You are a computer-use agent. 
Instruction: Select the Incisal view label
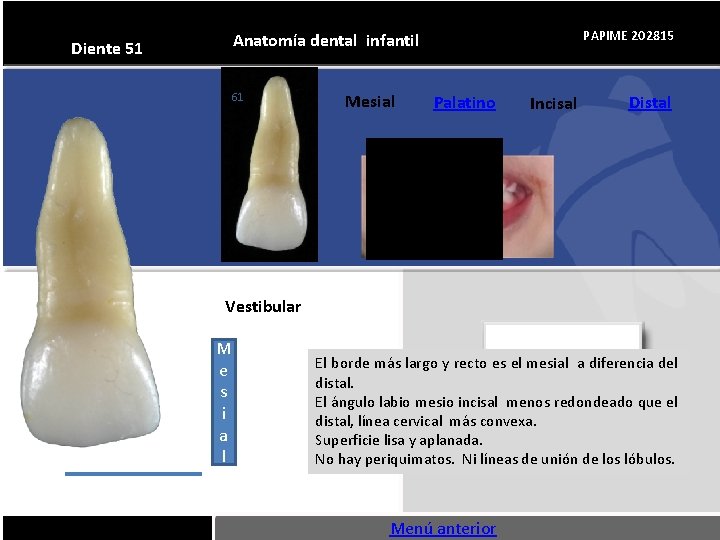pyautogui.click(x=553, y=103)
